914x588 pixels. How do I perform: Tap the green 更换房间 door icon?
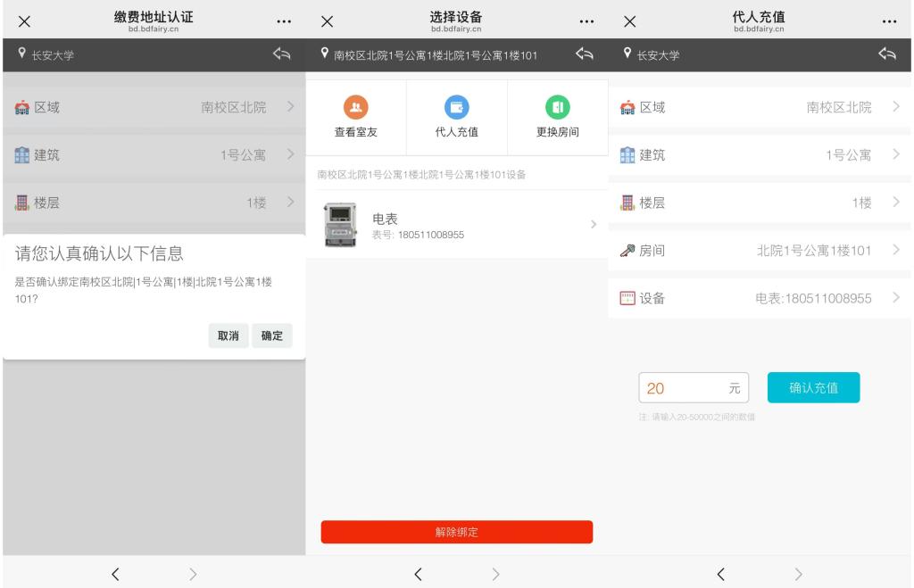(557, 108)
